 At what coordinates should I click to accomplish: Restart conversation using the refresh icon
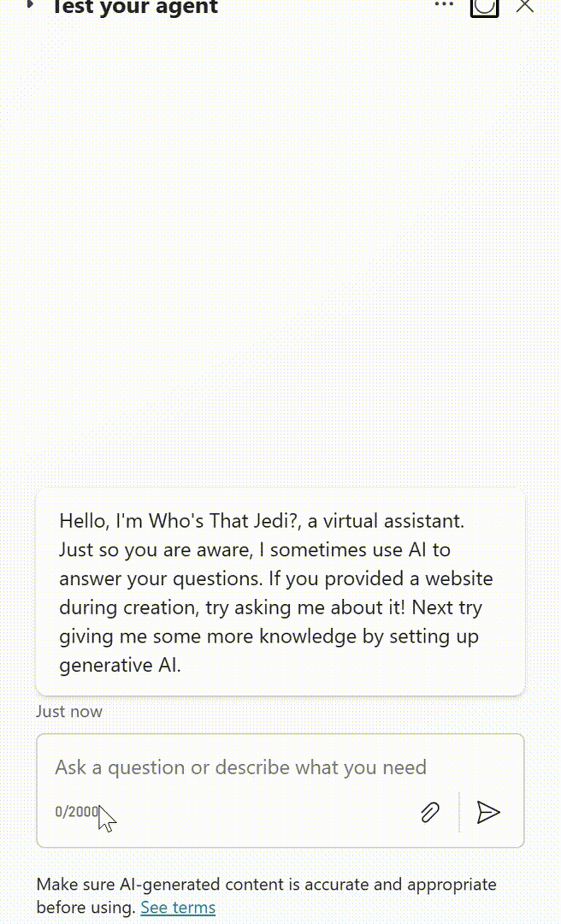point(484,7)
